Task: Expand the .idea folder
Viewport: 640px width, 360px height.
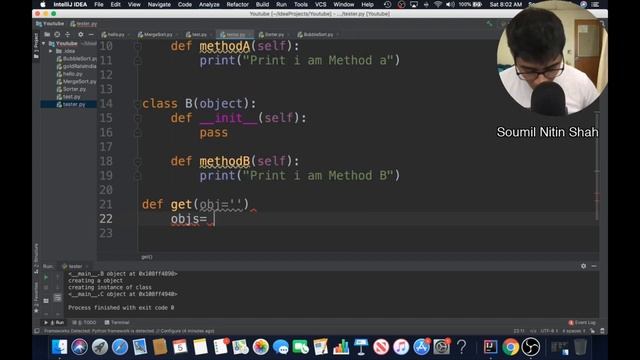Action: (x=51, y=51)
